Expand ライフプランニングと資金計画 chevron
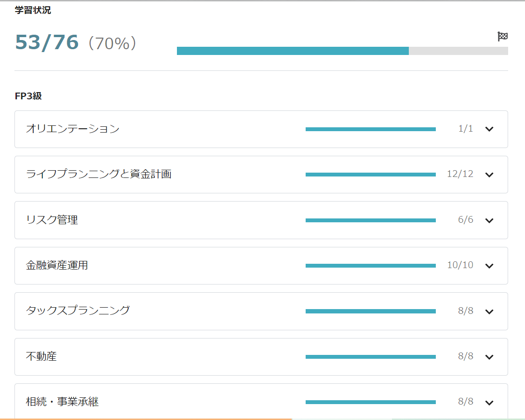Image resolution: width=525 pixels, height=420 pixels. [489, 175]
